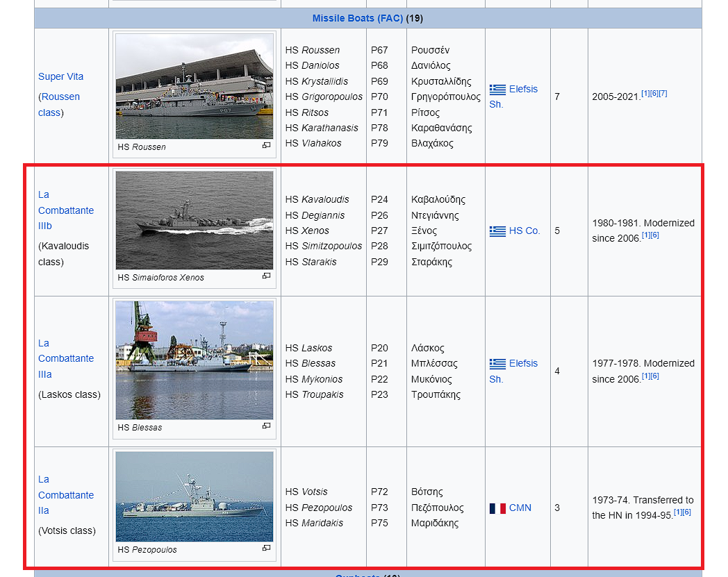Select the text HS Daniolos

point(312,65)
